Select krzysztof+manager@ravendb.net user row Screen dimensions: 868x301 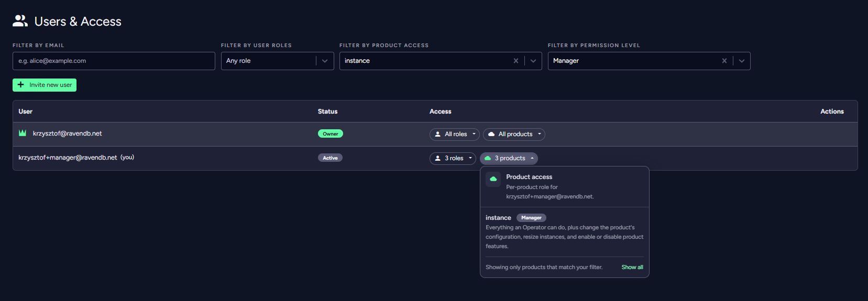click(435, 158)
